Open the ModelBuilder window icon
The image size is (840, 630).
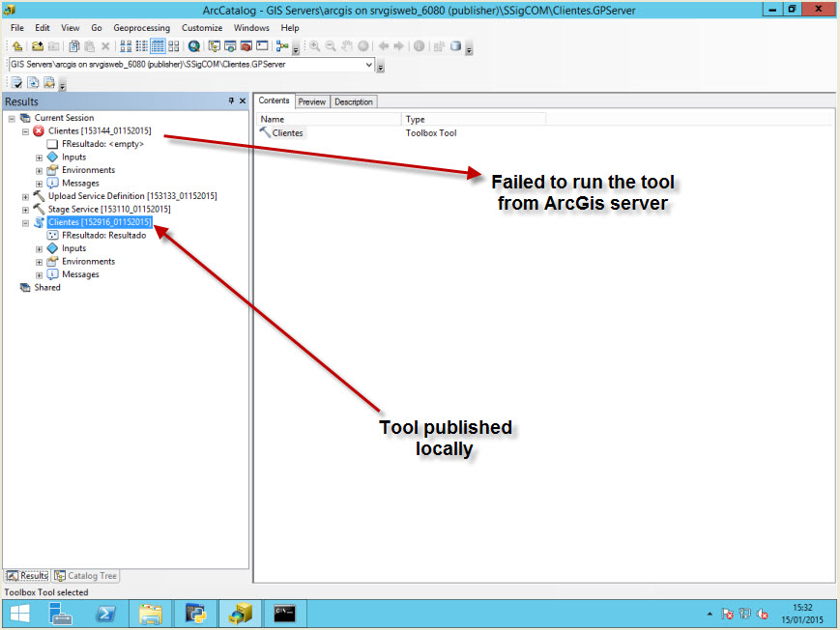282,46
